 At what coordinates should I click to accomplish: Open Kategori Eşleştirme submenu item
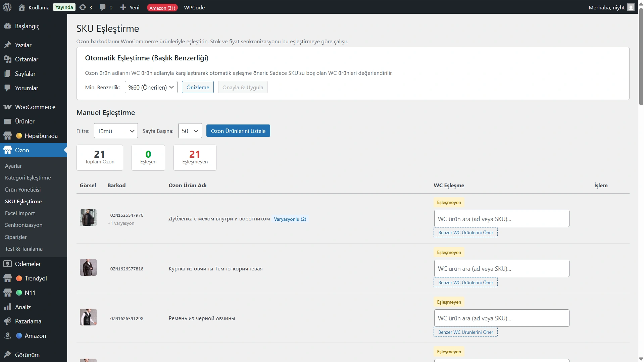(x=28, y=178)
